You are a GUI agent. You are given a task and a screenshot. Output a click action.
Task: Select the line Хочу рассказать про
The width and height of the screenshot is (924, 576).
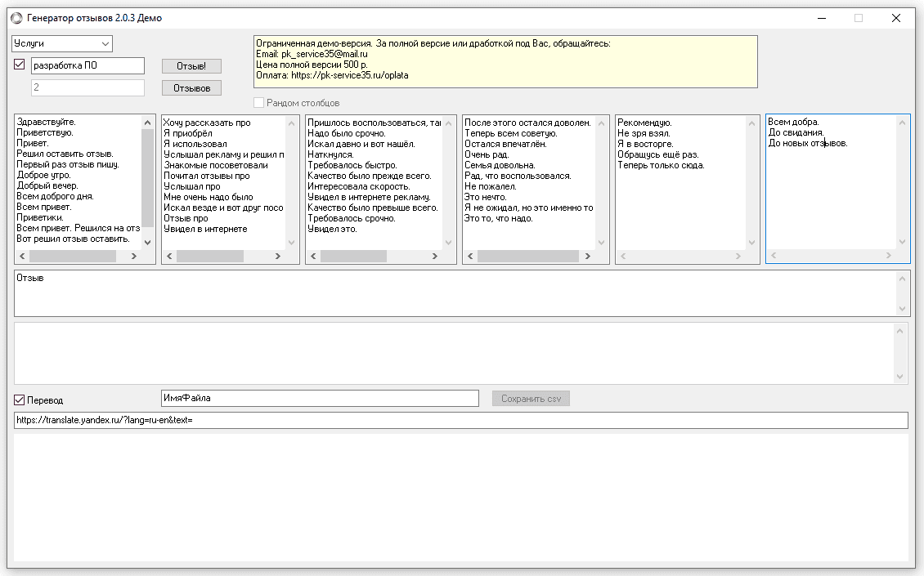point(207,123)
